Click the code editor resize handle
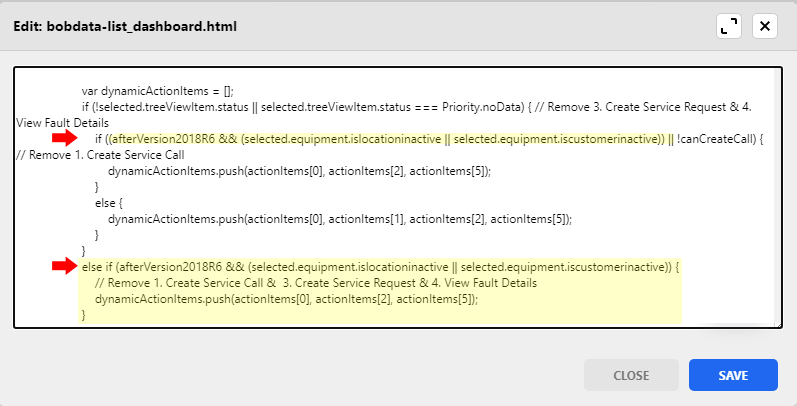 (776, 322)
